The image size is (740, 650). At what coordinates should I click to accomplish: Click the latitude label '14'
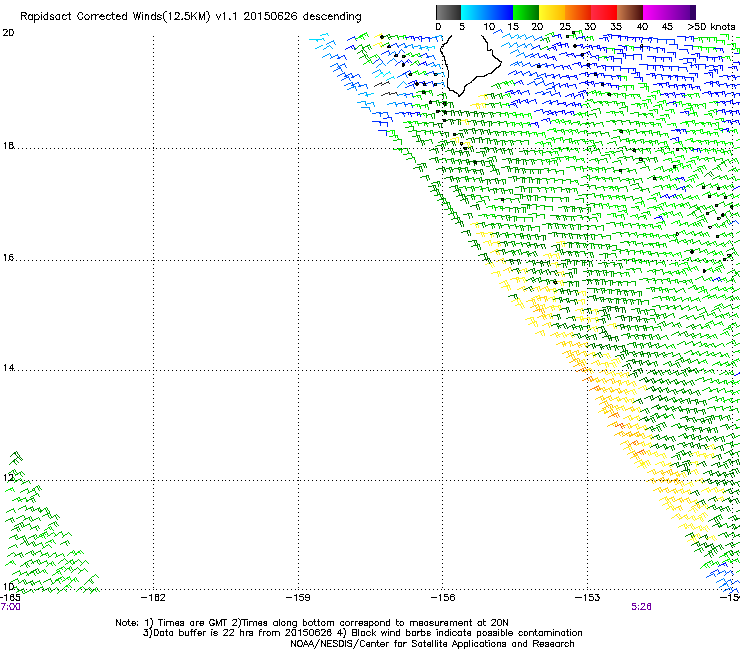coord(8,368)
